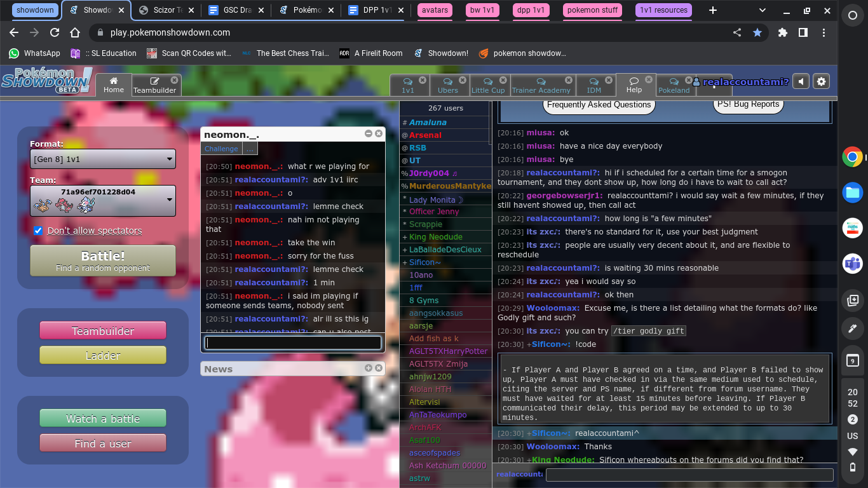This screenshot has height=488, width=868.
Task: Open Frequently Asked Questions button
Action: pos(599,105)
